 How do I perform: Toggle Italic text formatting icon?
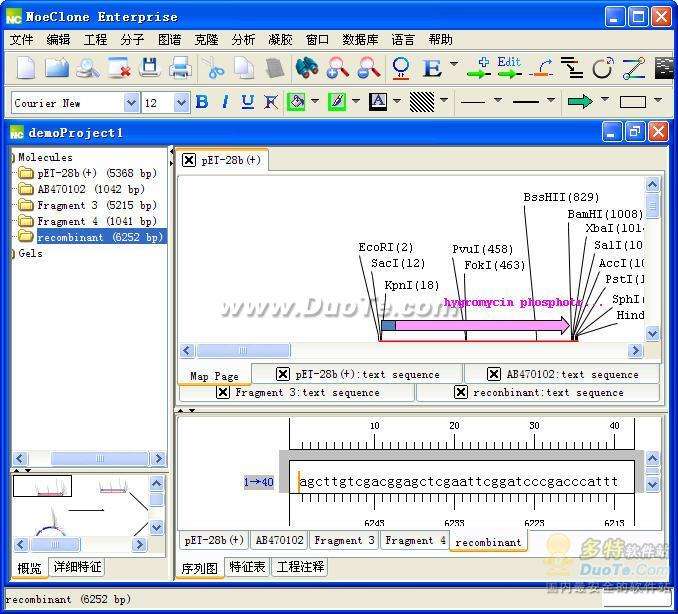(x=225, y=102)
